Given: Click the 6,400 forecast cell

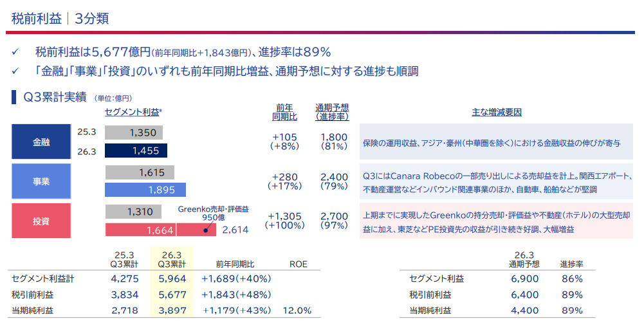Looking at the screenshot, I should point(525,295).
